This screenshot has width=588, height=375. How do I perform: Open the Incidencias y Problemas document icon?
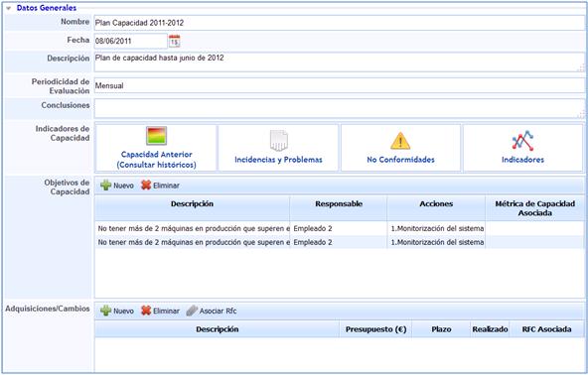[279, 141]
